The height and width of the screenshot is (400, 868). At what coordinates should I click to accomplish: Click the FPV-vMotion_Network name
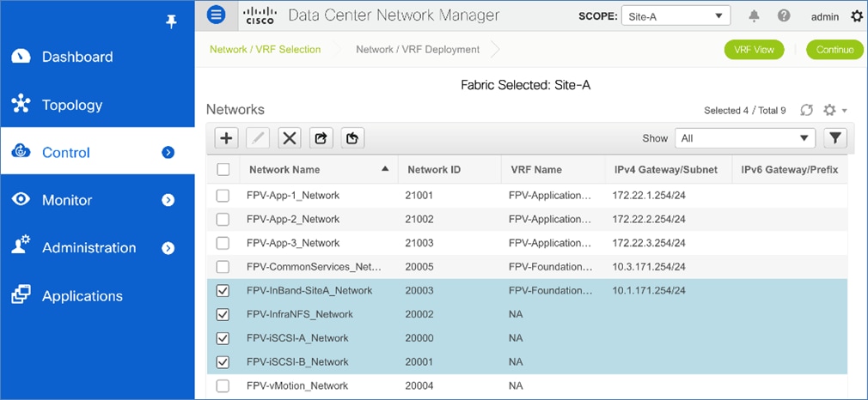[297, 385]
